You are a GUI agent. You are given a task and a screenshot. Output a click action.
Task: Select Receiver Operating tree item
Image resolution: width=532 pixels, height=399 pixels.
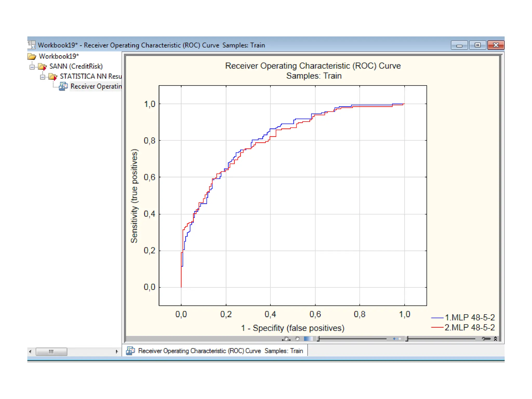(96, 86)
